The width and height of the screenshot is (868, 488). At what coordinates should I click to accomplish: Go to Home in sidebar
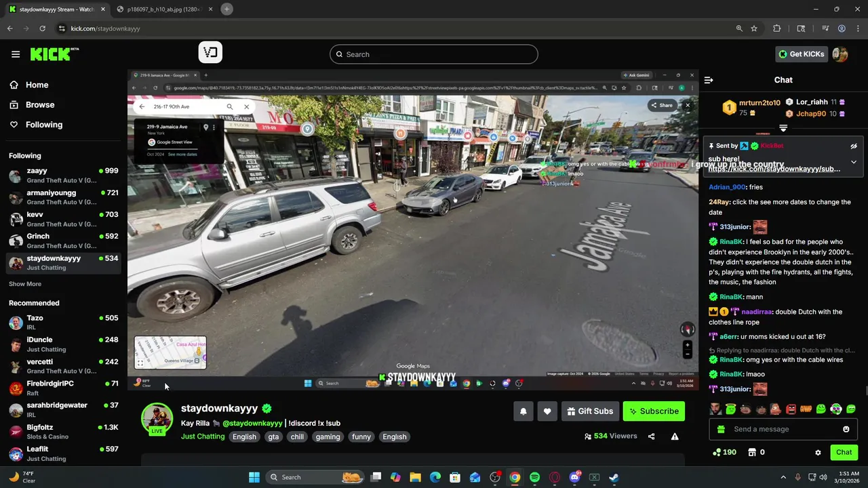click(28, 85)
